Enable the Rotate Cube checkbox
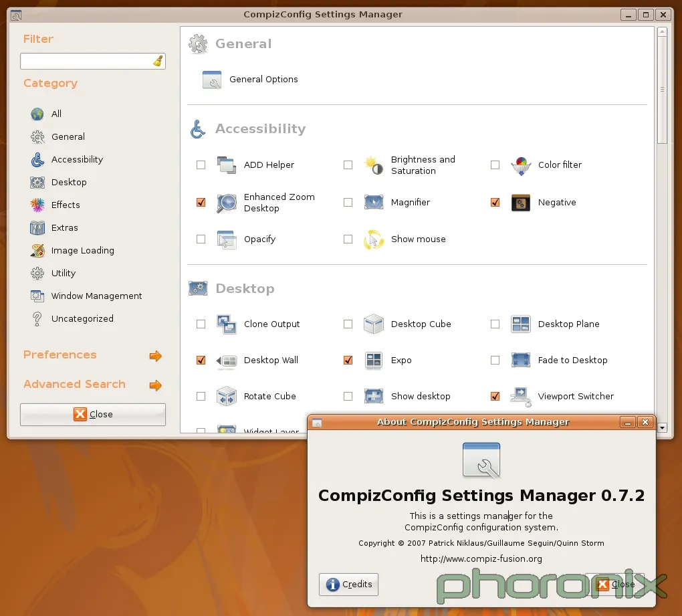This screenshot has width=682, height=616. click(x=201, y=397)
